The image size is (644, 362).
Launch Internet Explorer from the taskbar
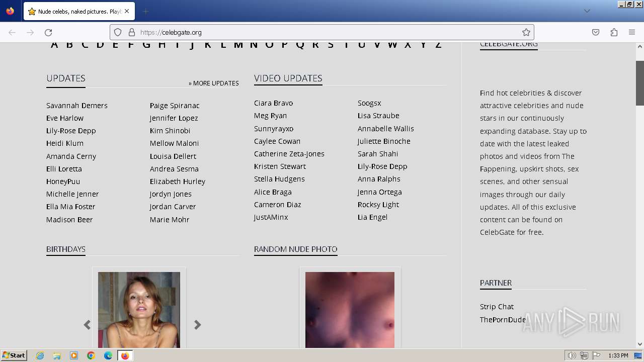[40, 355]
